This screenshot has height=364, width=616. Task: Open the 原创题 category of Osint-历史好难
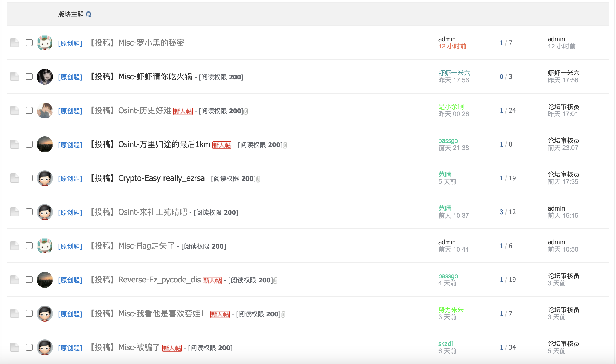pos(70,111)
